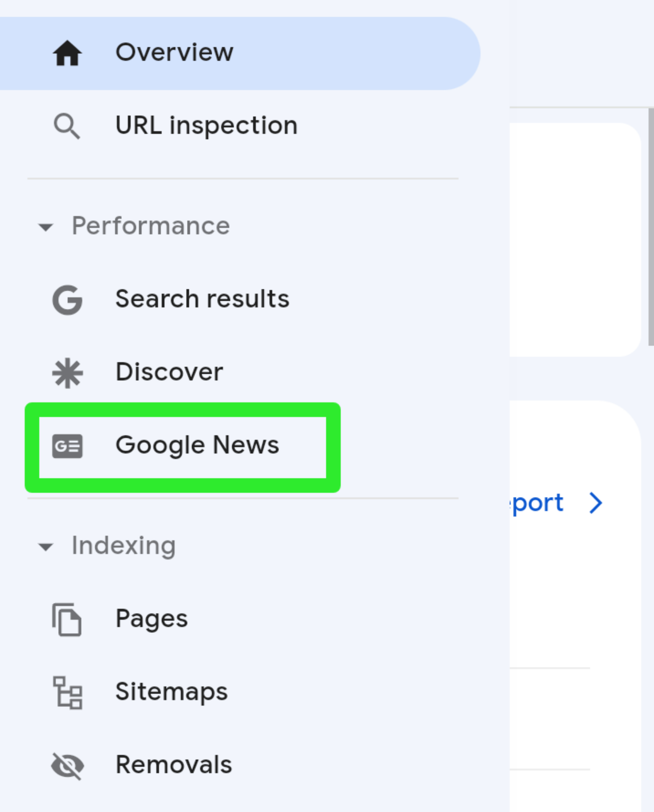
Task: Click the blue report link text
Action: click(x=537, y=503)
